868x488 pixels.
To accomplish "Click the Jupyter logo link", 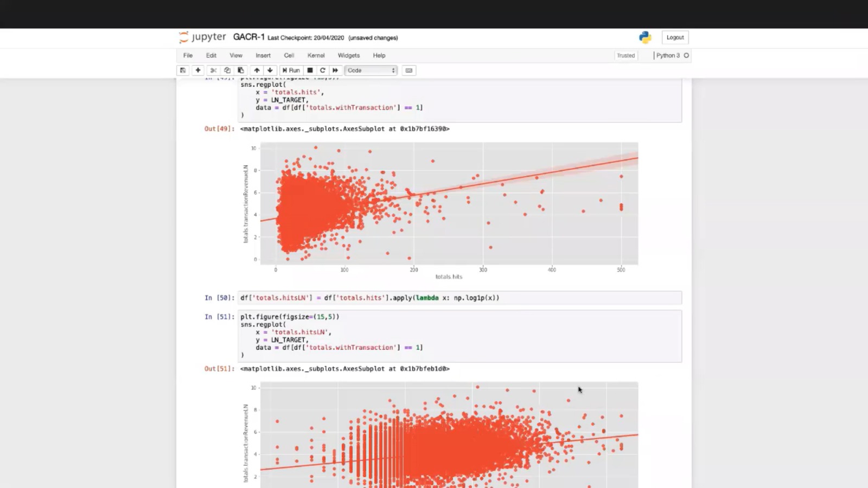I will tap(202, 37).
